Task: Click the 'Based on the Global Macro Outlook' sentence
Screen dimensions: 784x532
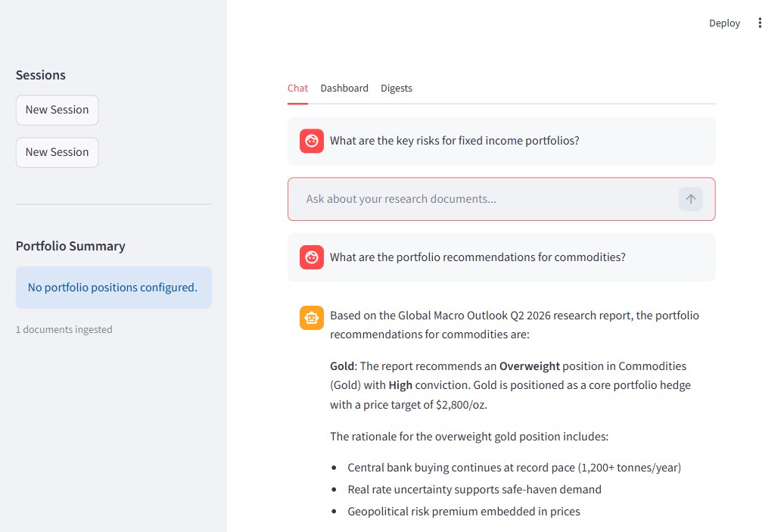Action: coord(515,325)
